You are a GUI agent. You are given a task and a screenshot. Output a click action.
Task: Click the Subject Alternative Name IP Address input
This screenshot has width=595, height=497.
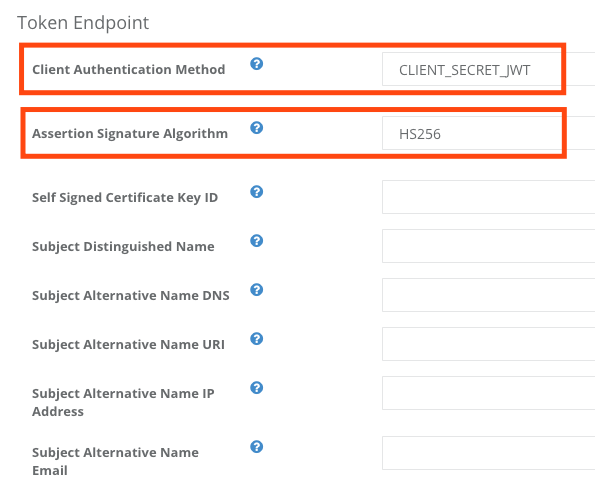pos(488,393)
